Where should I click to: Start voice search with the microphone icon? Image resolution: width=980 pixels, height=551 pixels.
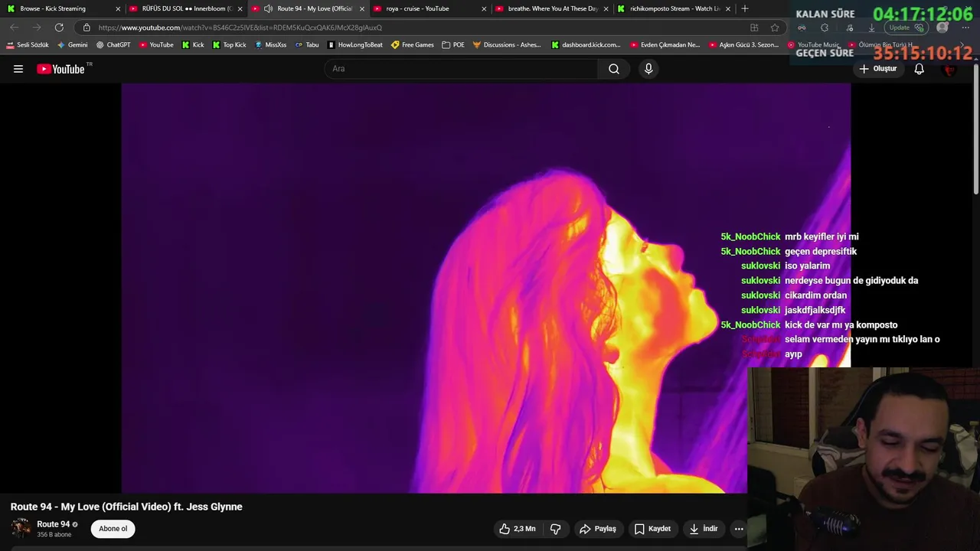tap(648, 69)
